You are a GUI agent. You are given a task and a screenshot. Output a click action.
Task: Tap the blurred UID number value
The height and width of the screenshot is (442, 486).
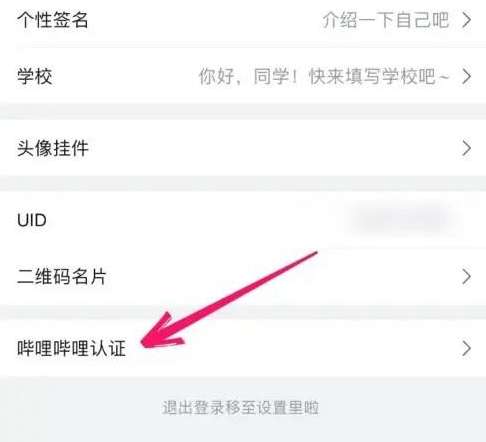click(405, 220)
